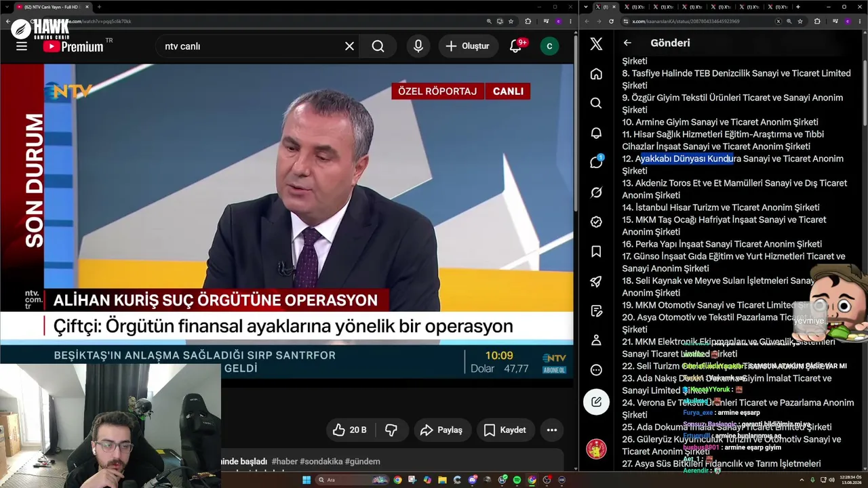
Task: Open the X account avatar switcher
Action: point(596,449)
